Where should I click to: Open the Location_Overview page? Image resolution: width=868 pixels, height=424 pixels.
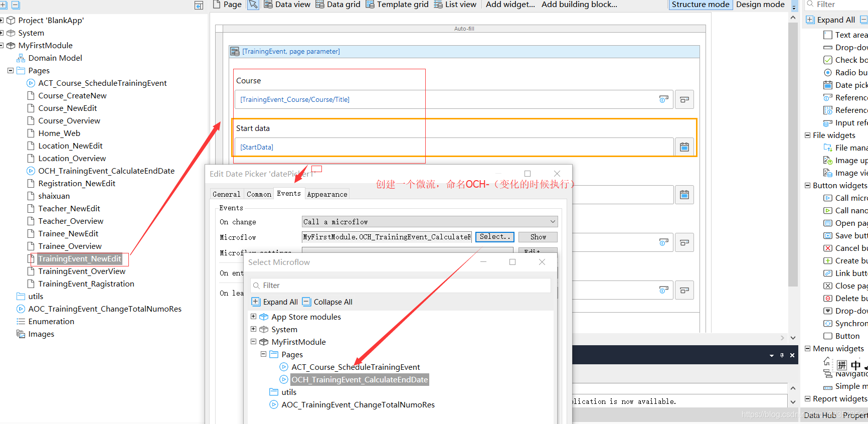72,159
